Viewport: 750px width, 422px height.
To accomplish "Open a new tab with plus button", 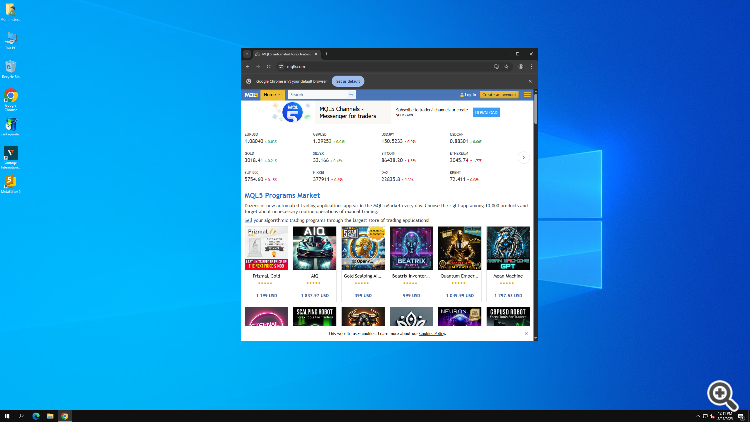I will 327,54.
